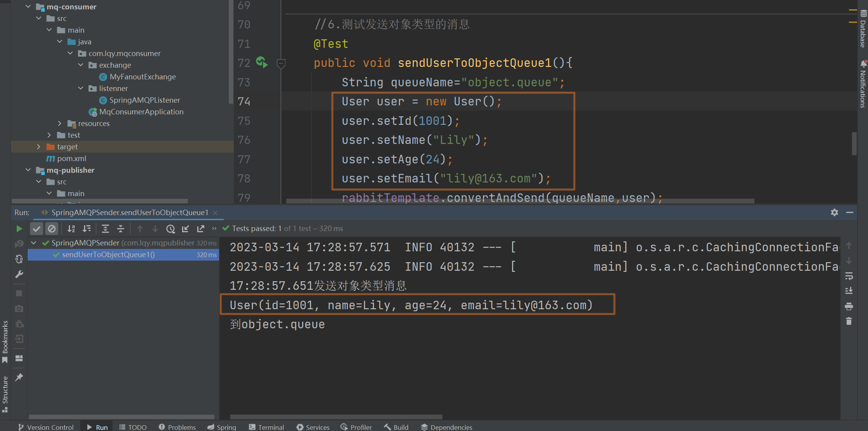Viewport: 868px width, 431px height.
Task: Click Sort Alphabetically icon in test toolbar
Action: (x=71, y=229)
